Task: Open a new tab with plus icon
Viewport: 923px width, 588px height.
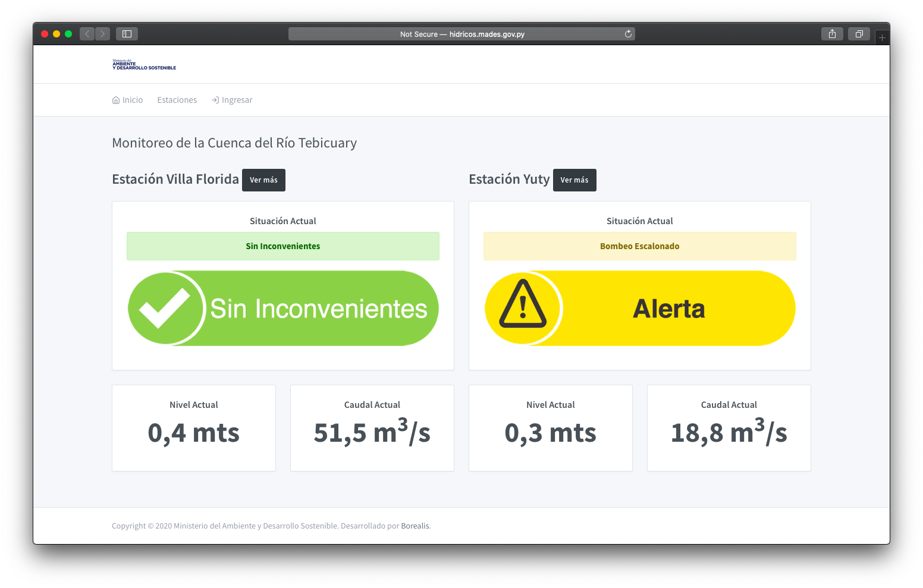Action: [x=882, y=37]
